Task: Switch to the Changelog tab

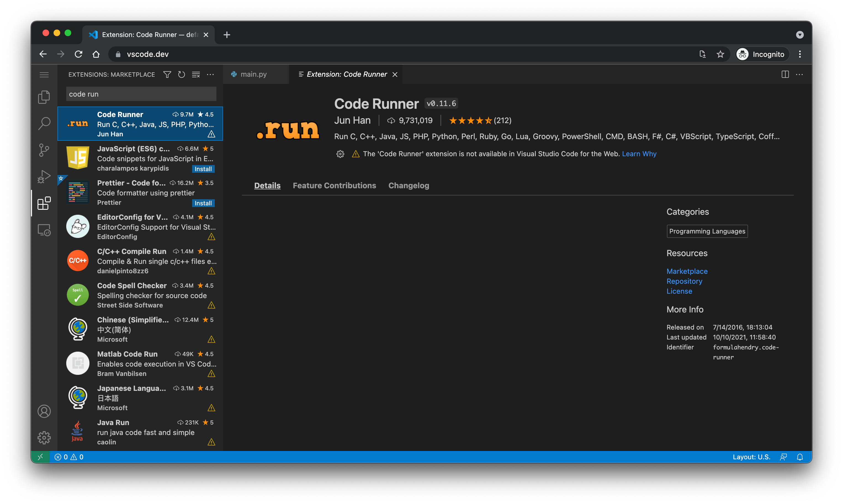Action: coord(409,185)
